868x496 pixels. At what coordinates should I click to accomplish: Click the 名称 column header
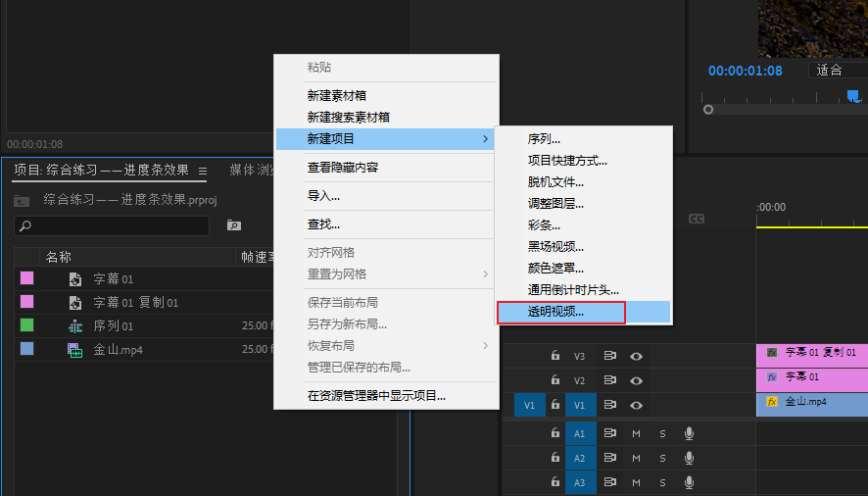[x=59, y=257]
